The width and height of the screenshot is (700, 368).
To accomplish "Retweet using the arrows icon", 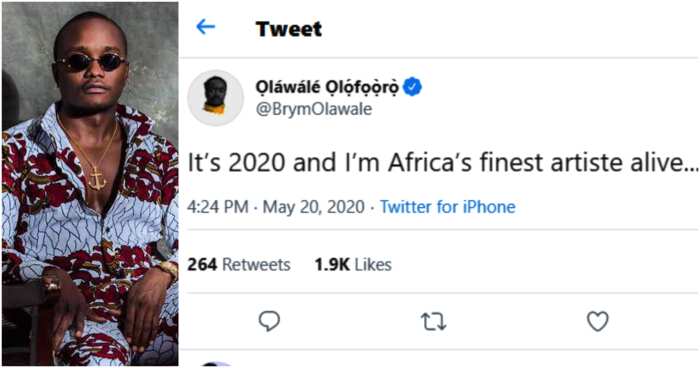I will point(433,322).
